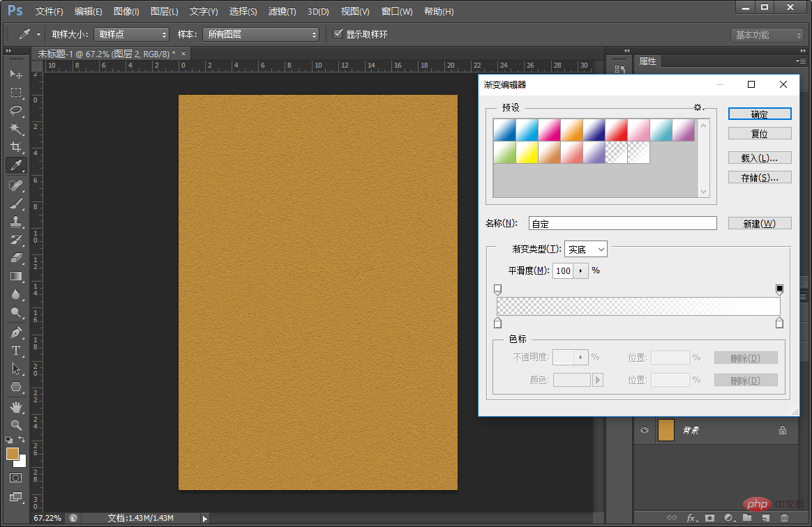Select the Rectangular Marquee tool

16,93
